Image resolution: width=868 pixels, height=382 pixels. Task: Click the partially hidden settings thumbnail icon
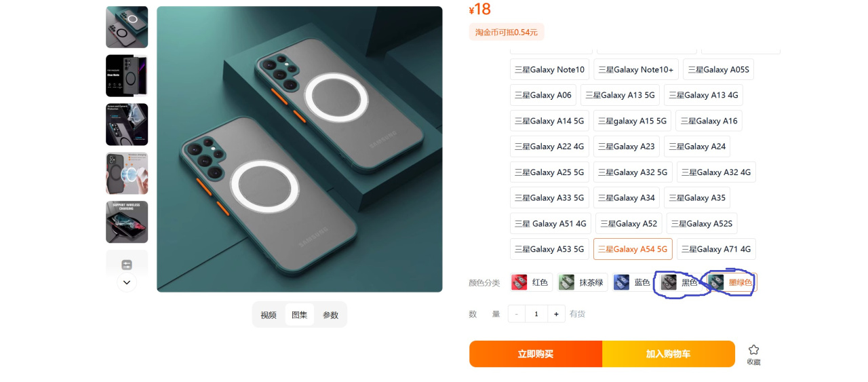(x=127, y=264)
